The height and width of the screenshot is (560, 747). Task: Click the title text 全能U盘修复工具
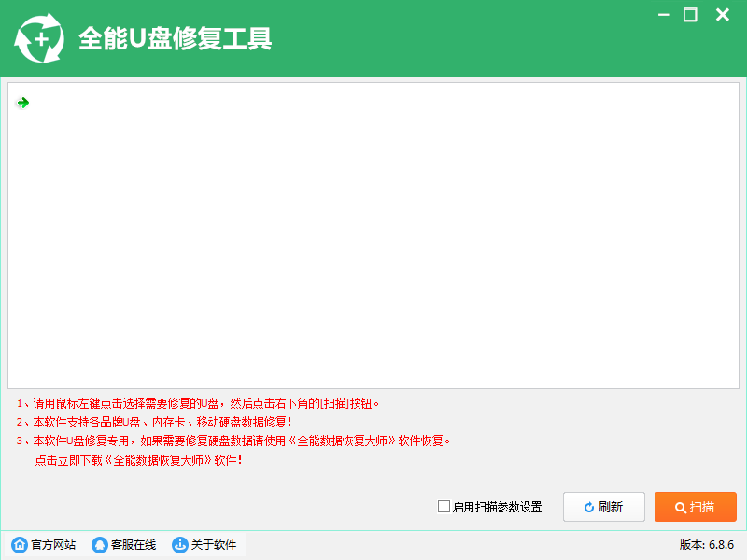[x=175, y=38]
